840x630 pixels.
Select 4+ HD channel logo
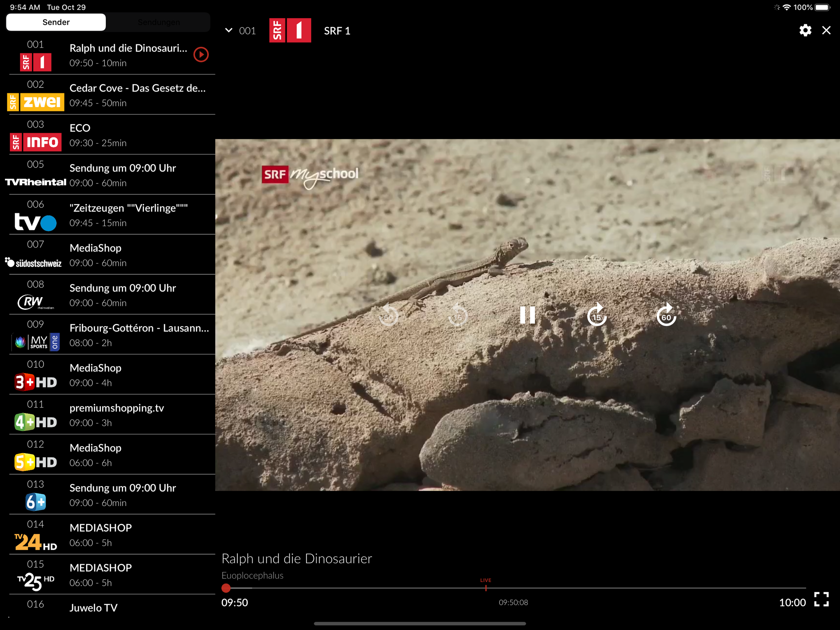pos(36,422)
